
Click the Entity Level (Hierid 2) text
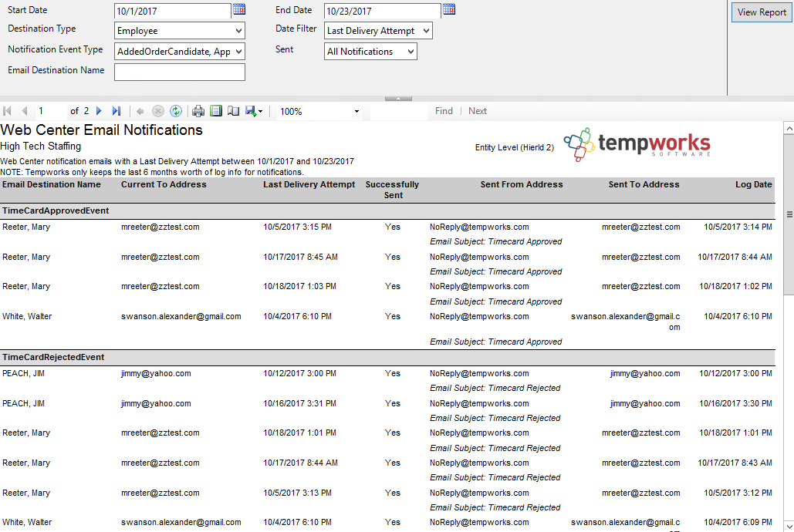tap(515, 147)
